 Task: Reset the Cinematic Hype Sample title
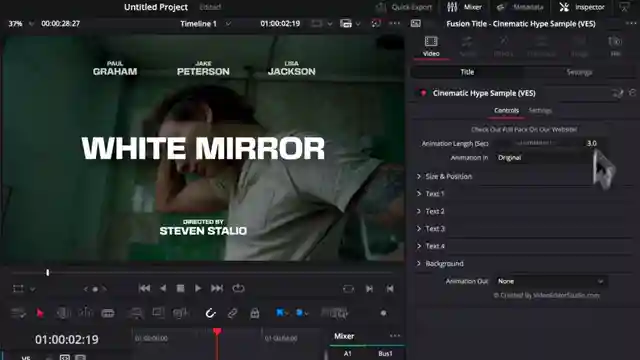(632, 93)
